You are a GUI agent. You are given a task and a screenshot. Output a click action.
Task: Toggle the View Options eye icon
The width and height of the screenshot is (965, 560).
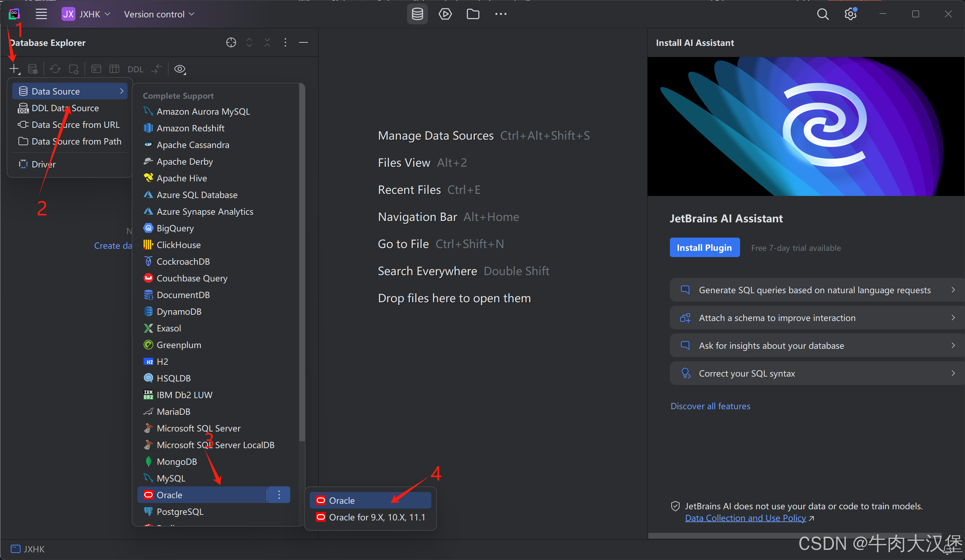tap(180, 69)
